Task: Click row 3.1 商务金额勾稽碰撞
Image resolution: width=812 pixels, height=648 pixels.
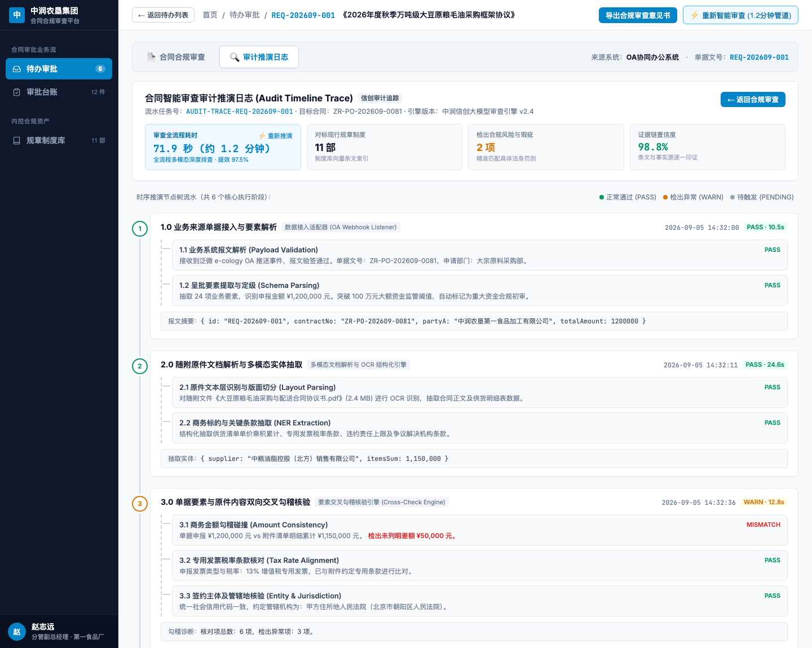Action: pyautogui.click(x=480, y=530)
